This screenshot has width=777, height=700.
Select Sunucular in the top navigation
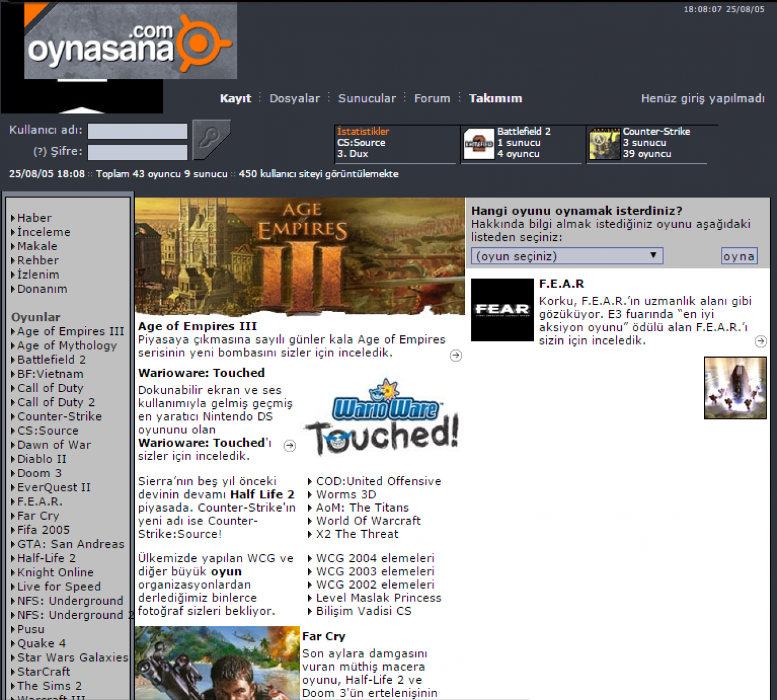[367, 99]
